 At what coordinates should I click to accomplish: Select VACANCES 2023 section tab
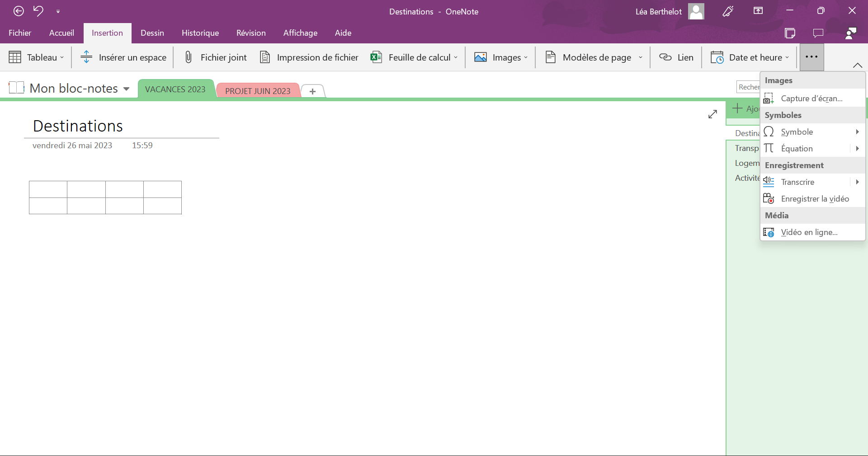(x=175, y=89)
